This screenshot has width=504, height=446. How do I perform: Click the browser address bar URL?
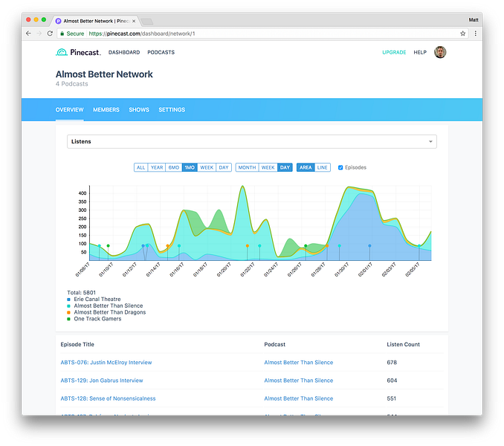142,33
